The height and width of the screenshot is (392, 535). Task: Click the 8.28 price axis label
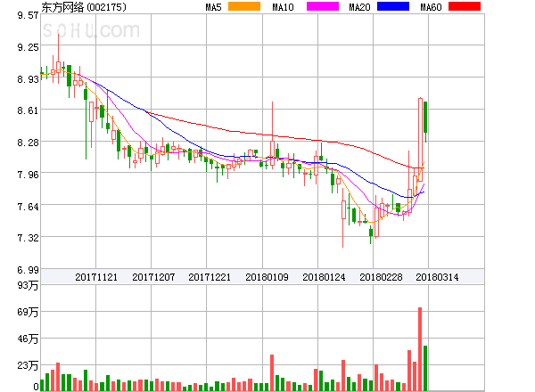[28, 143]
